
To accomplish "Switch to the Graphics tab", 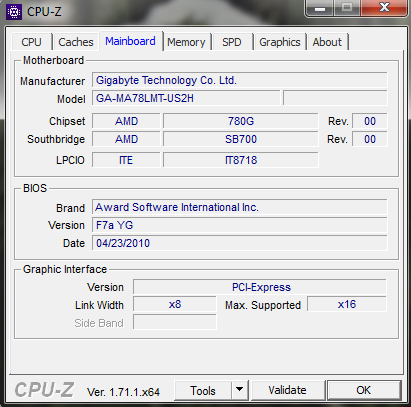I will 280,42.
